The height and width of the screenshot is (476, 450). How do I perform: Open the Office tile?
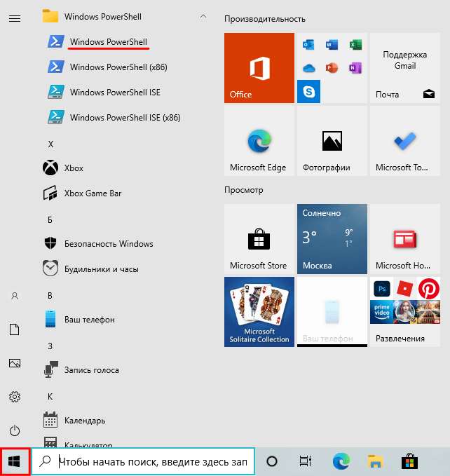259,68
